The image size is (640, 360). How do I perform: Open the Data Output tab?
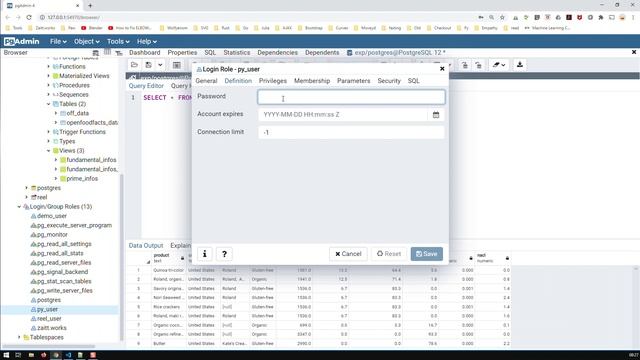146,246
